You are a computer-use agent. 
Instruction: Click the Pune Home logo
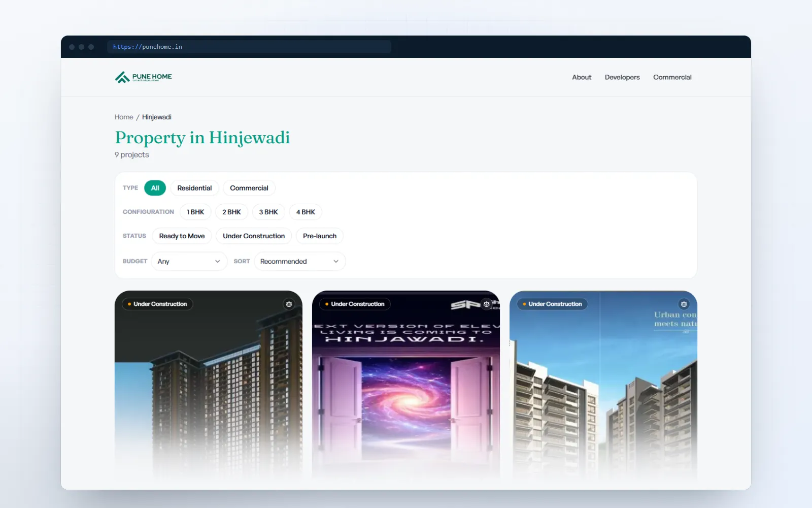tap(144, 77)
